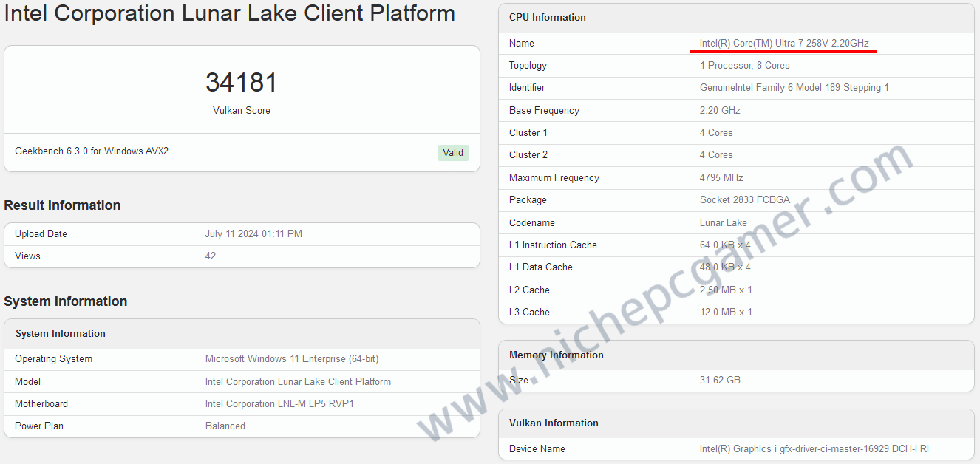Click the "Motherboard" label
Screen dimensions: 980x464
coord(41,404)
